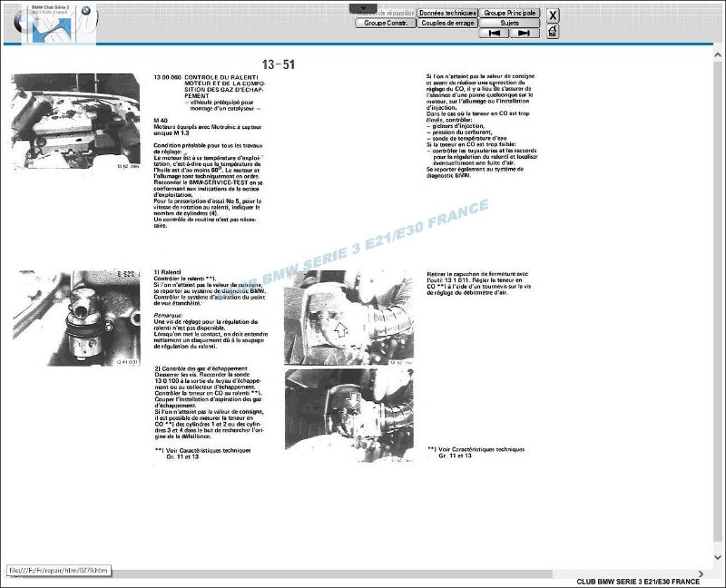Open Couples de serrage page
Screen dimensions: 726x588
(x=447, y=24)
